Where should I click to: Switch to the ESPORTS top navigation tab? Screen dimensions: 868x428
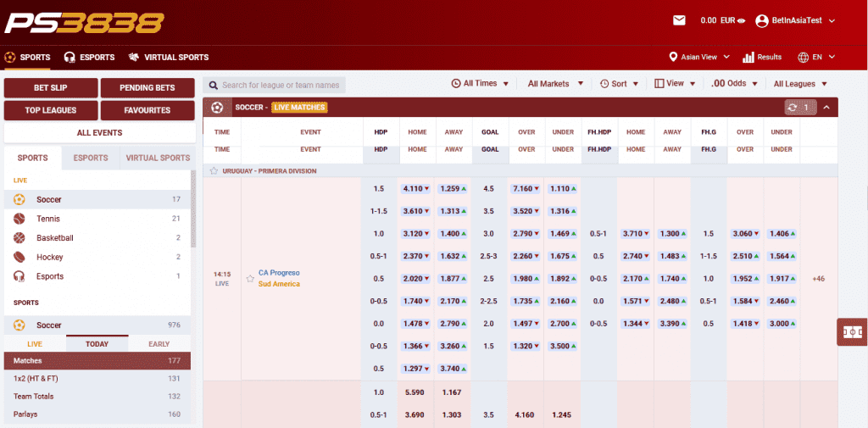tap(89, 58)
